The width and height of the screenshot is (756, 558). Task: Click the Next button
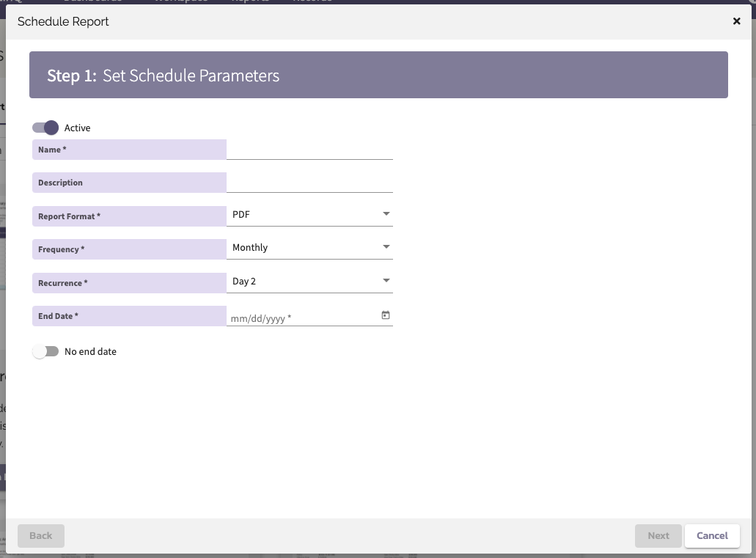pos(658,535)
